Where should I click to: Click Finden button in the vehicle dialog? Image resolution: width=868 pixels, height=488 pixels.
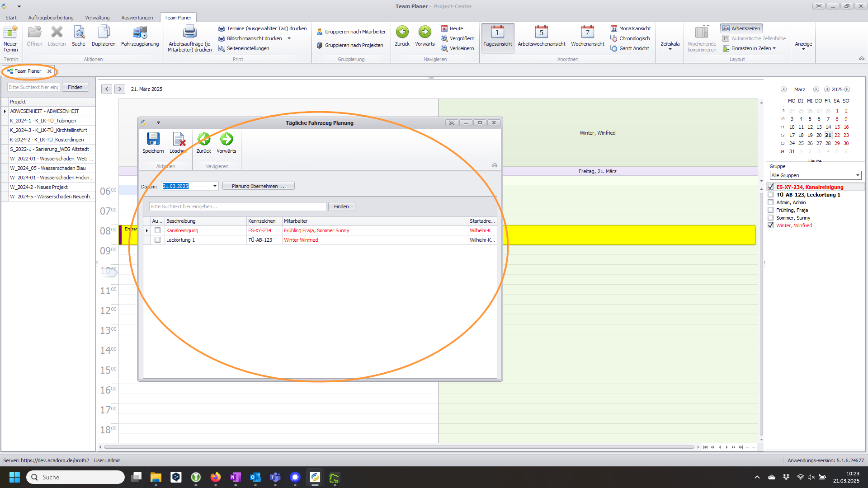pos(341,206)
